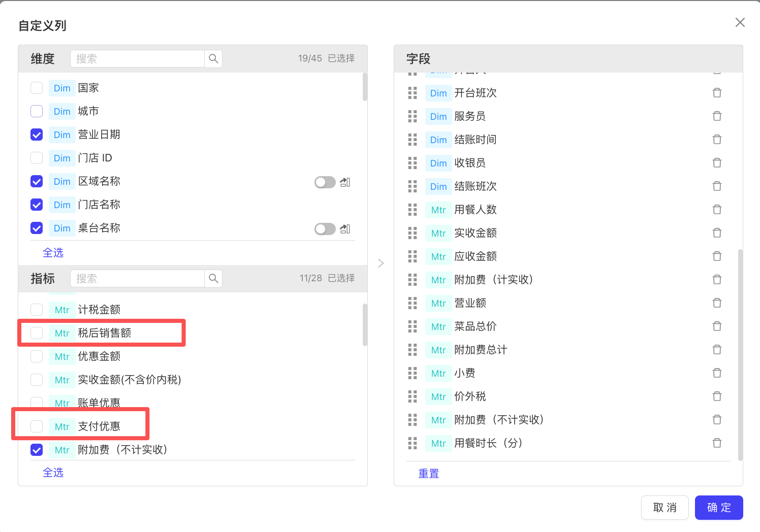
Task: Click the drag handle beside 结账时间
Action: [x=413, y=140]
